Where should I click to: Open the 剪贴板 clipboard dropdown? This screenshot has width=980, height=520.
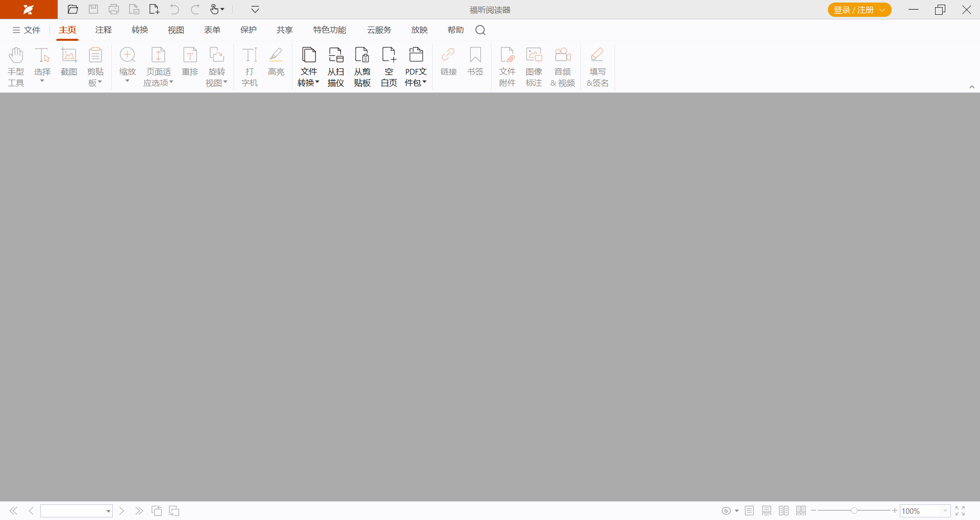[95, 66]
